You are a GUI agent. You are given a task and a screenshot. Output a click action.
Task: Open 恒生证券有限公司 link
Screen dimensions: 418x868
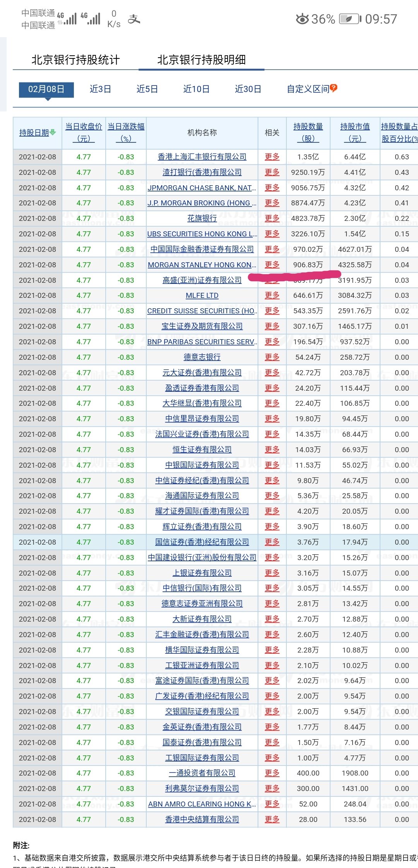click(202, 450)
